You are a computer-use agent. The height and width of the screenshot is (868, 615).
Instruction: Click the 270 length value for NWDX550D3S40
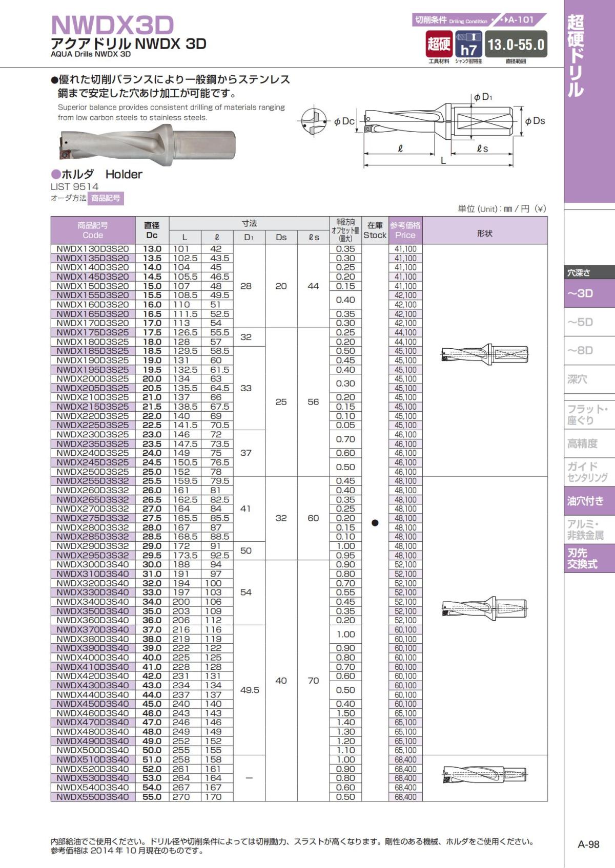click(181, 797)
